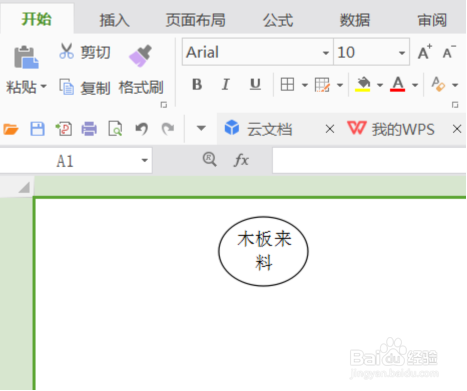Select the Format Painter brush icon
Image resolution: width=467 pixels, height=391 pixels.
point(140,55)
